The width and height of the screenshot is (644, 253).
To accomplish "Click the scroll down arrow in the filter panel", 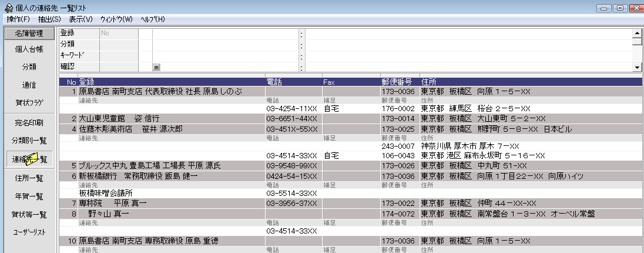I will pyautogui.click(x=637, y=67).
